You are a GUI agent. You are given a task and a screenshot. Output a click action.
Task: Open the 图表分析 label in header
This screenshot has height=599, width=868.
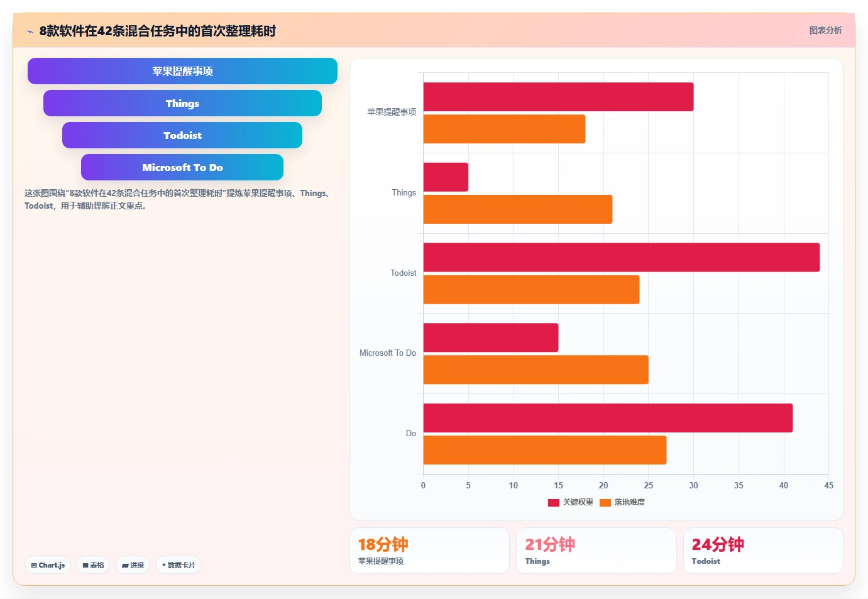click(x=825, y=30)
